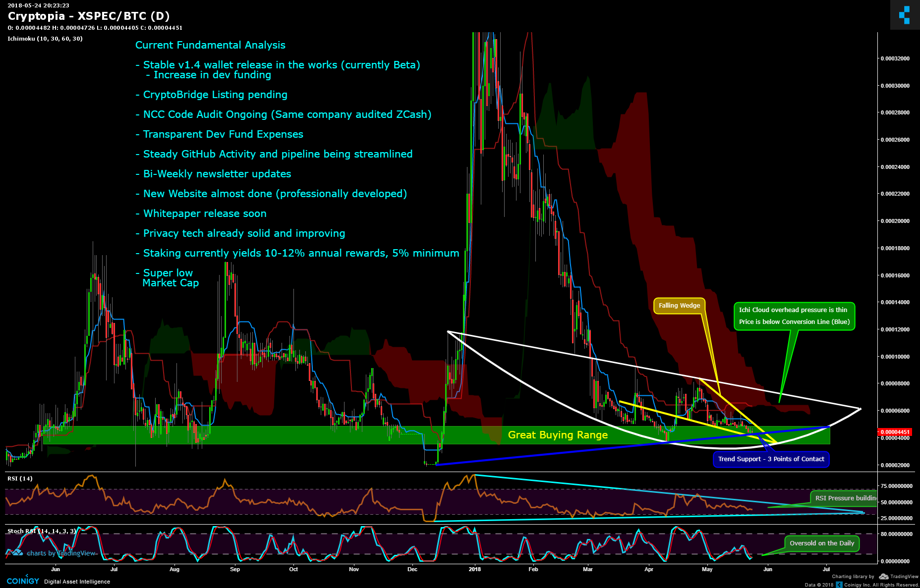Click the 'Great Buying Range' text in the green zone

click(558, 435)
